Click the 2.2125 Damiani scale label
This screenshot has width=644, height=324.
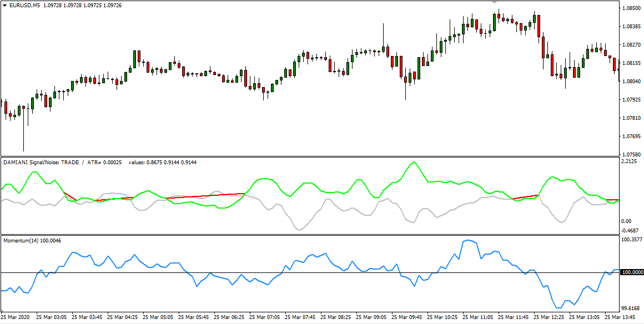631,162
